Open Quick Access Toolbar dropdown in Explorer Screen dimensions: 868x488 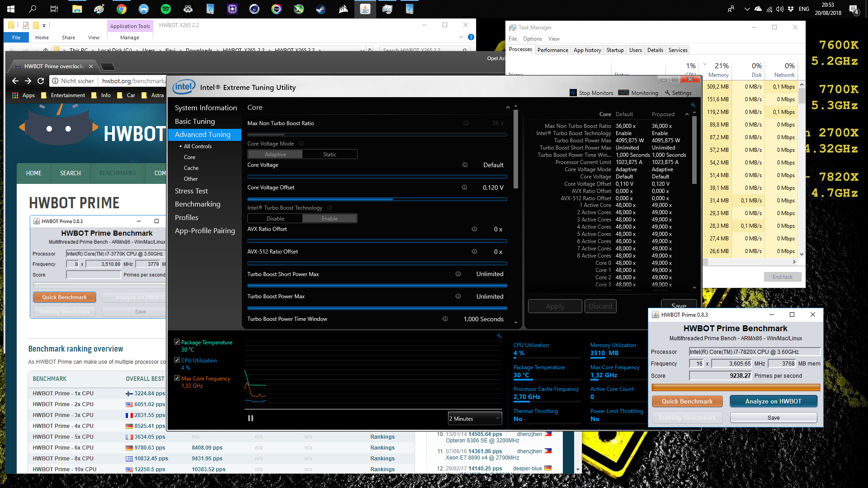(x=44, y=25)
